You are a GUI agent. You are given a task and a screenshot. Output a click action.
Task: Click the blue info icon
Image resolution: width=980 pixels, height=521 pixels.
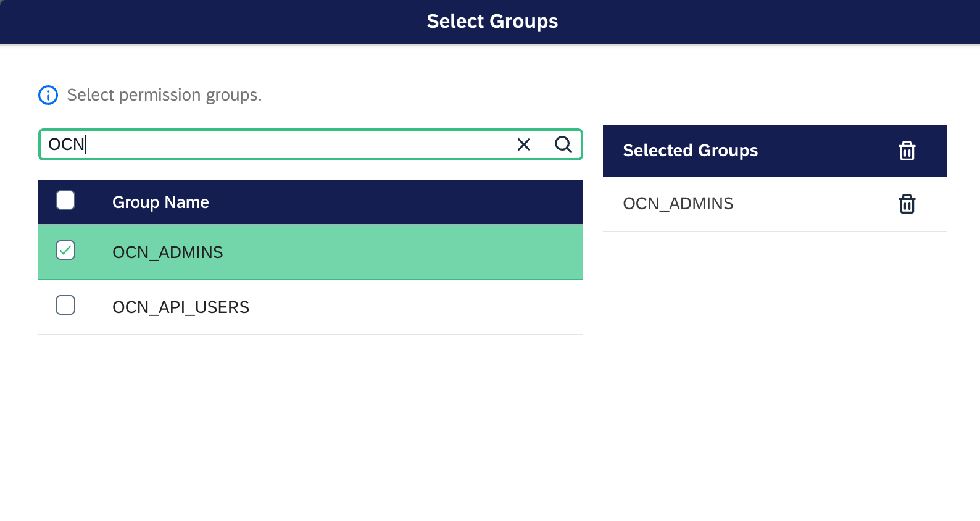[48, 95]
